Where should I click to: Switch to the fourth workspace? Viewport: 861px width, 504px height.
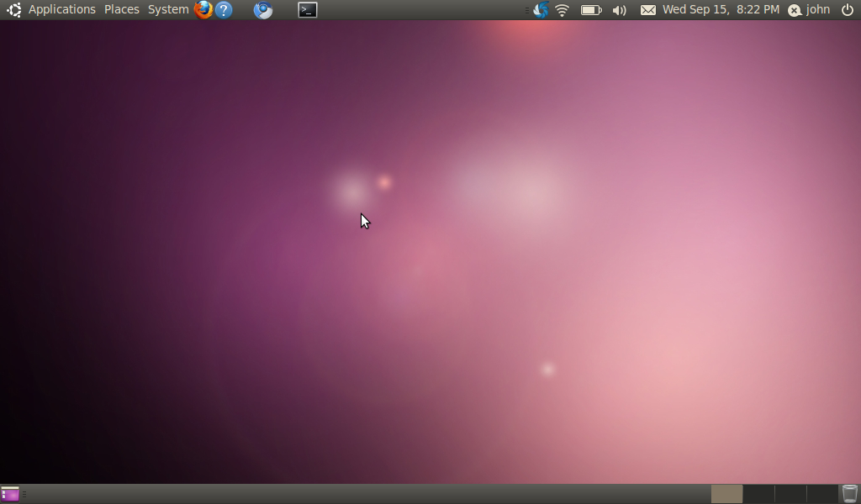pos(822,494)
